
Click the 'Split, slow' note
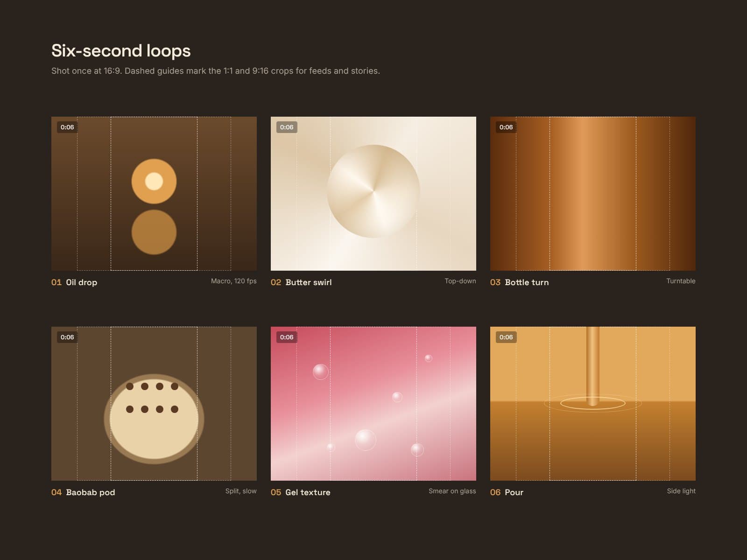(x=241, y=491)
